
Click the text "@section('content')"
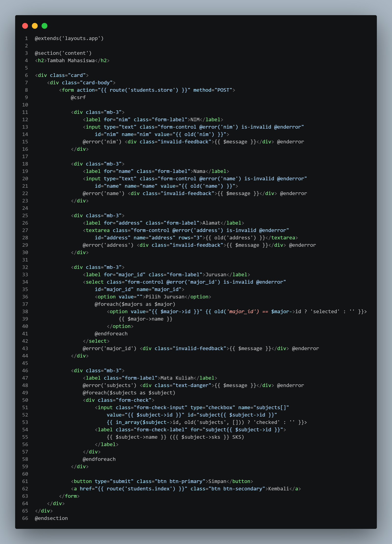63,53
